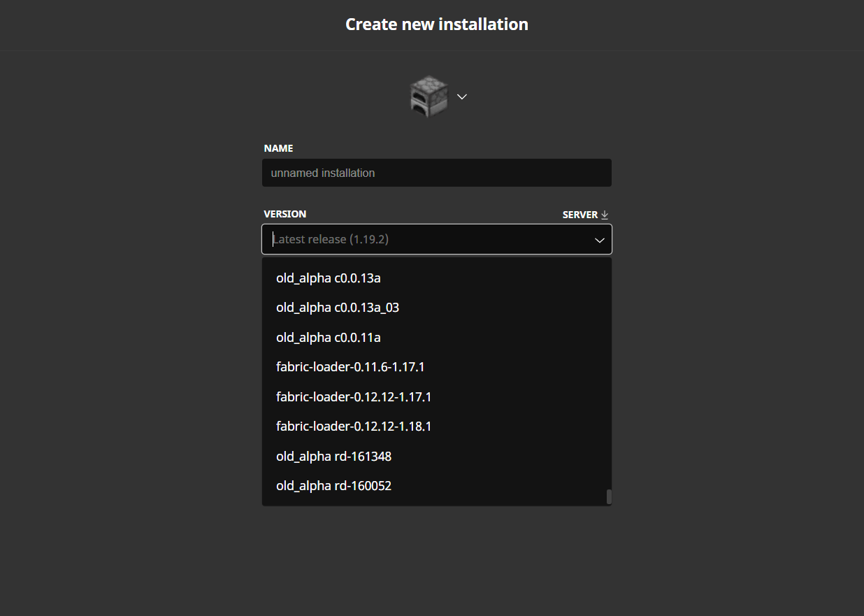The image size is (864, 616).
Task: Click the VERSION label above the dropdown
Action: (x=285, y=214)
